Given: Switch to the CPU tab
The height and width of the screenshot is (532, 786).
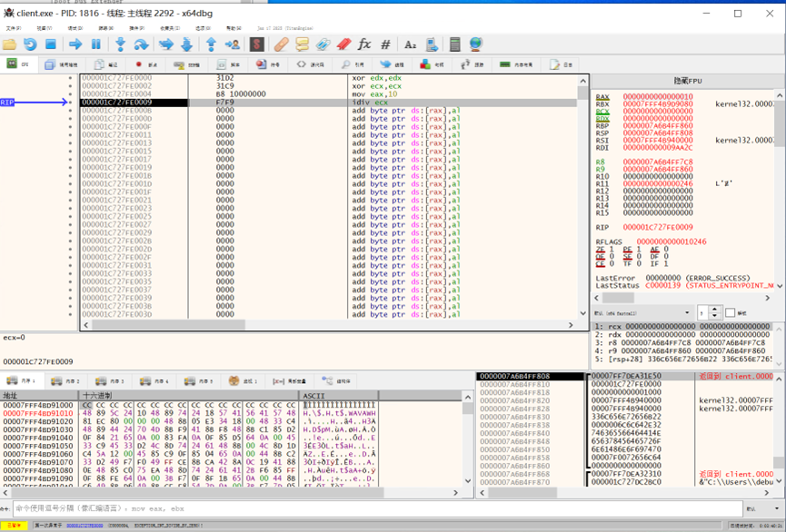Looking at the screenshot, I should [x=19, y=64].
